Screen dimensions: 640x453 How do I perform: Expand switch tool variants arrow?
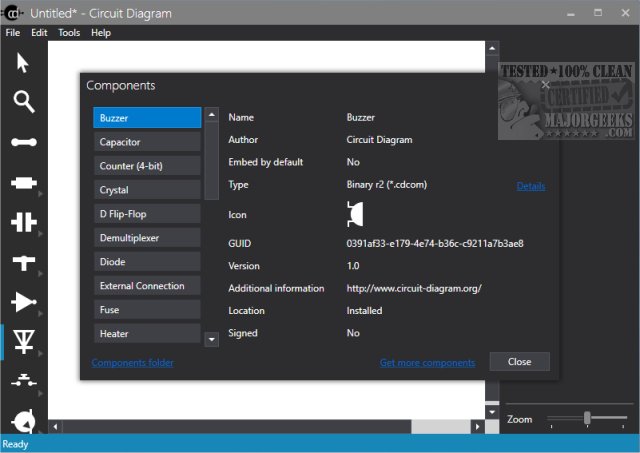pyautogui.click(x=40, y=394)
